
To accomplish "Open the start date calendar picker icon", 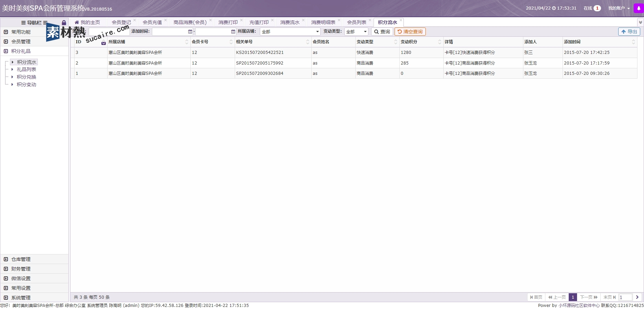I will tap(190, 32).
